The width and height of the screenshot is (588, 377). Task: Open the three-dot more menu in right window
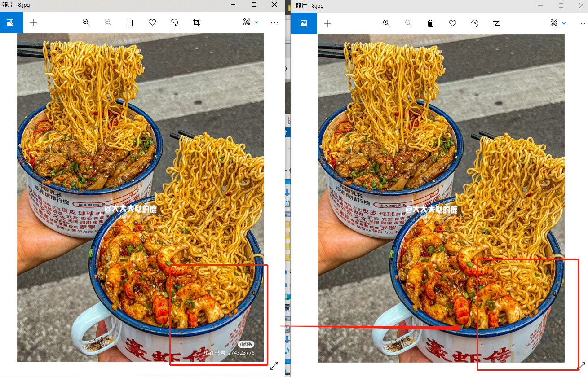(x=582, y=23)
